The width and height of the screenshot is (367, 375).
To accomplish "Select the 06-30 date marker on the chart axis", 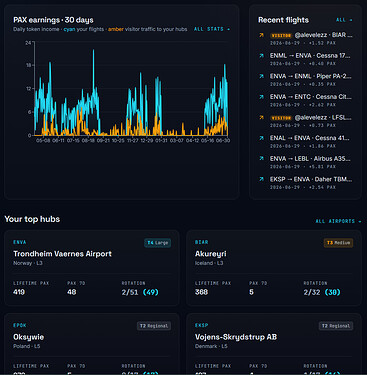I will point(223,141).
